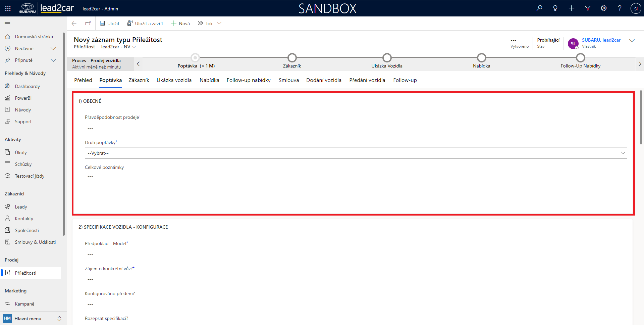
Task: Click the help question mark icon
Action: click(620, 8)
